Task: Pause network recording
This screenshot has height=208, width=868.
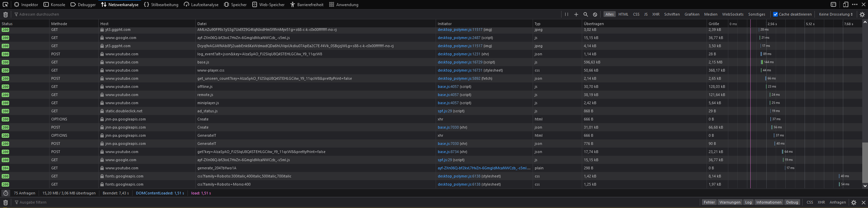Action: pyautogui.click(x=567, y=14)
